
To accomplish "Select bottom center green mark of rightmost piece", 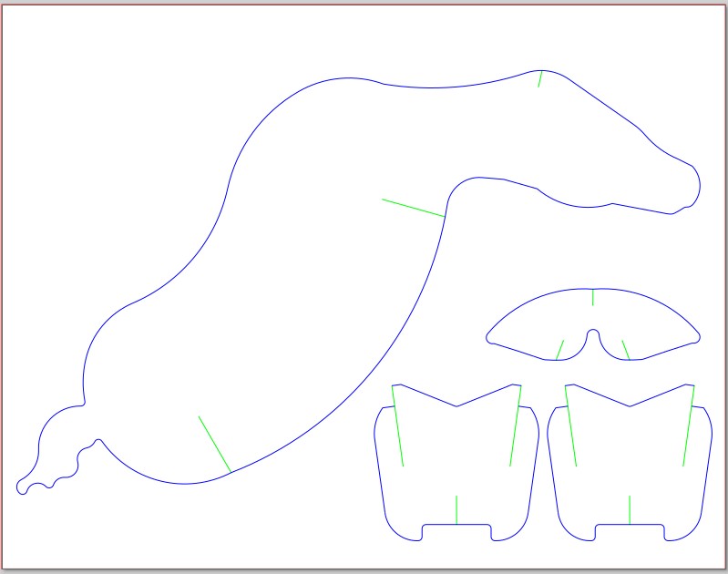I will tap(629, 510).
